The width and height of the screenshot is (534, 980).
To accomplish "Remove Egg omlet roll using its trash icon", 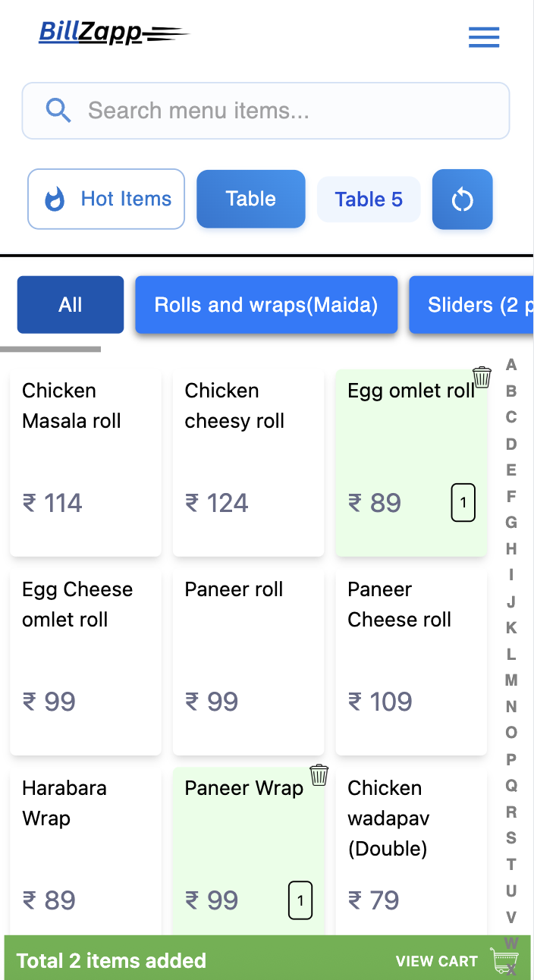I will [482, 377].
